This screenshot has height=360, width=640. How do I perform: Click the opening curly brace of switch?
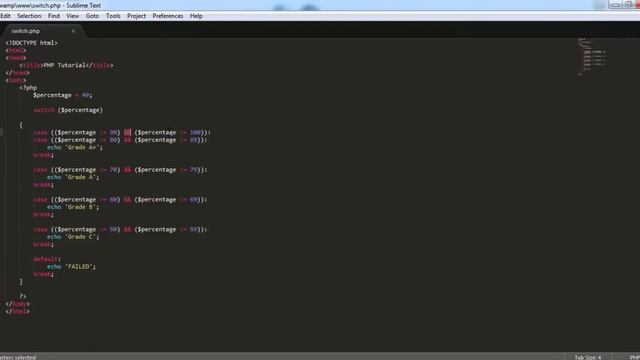21,125
